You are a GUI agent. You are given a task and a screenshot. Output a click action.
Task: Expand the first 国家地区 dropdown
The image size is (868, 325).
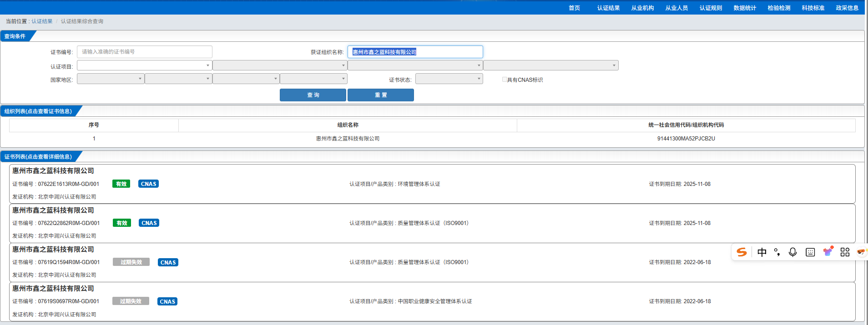111,79
